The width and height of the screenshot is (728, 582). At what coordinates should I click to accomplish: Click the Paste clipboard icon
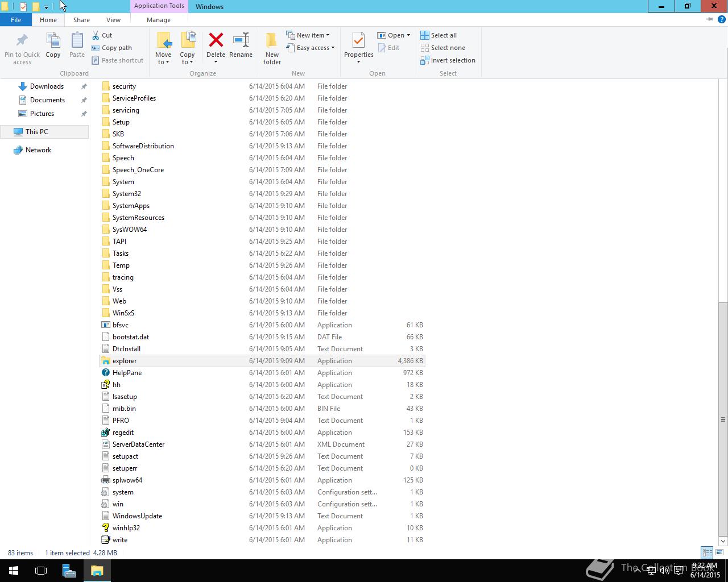[77, 40]
